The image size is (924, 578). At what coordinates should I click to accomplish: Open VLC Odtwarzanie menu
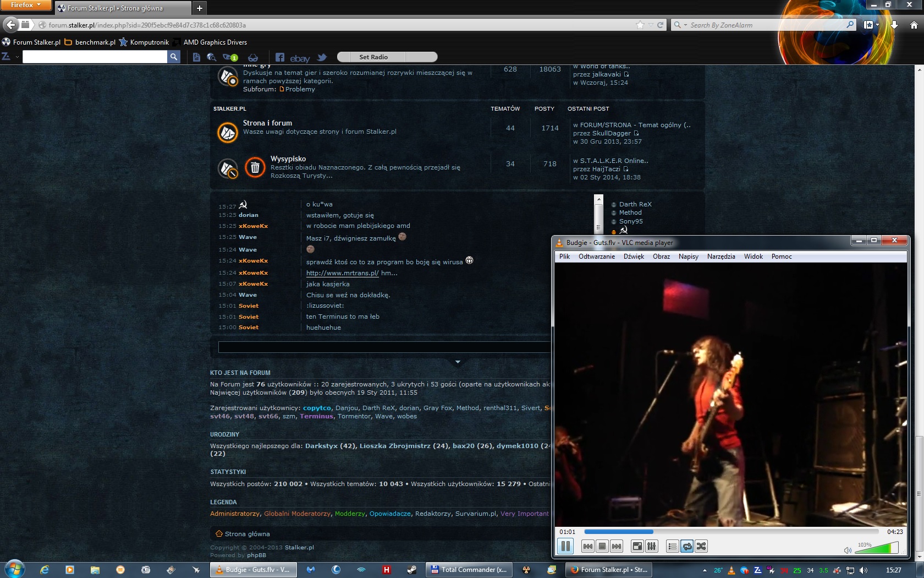(597, 257)
